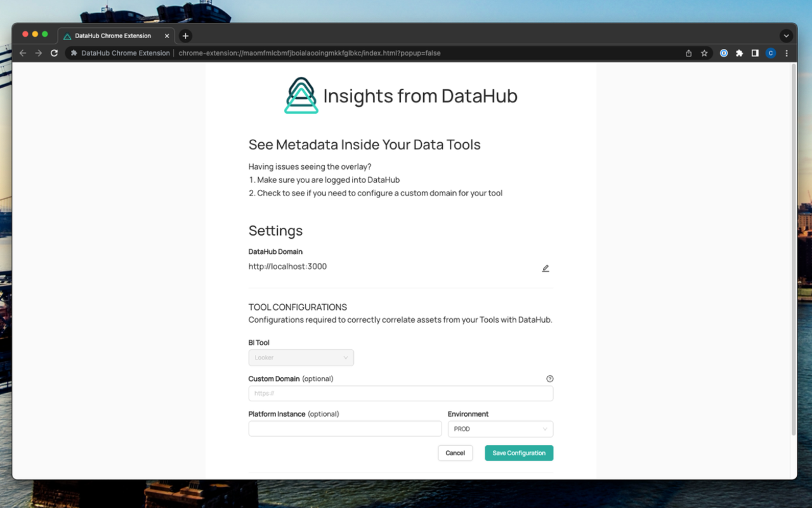Reload the page
The image size is (812, 508).
coord(55,53)
